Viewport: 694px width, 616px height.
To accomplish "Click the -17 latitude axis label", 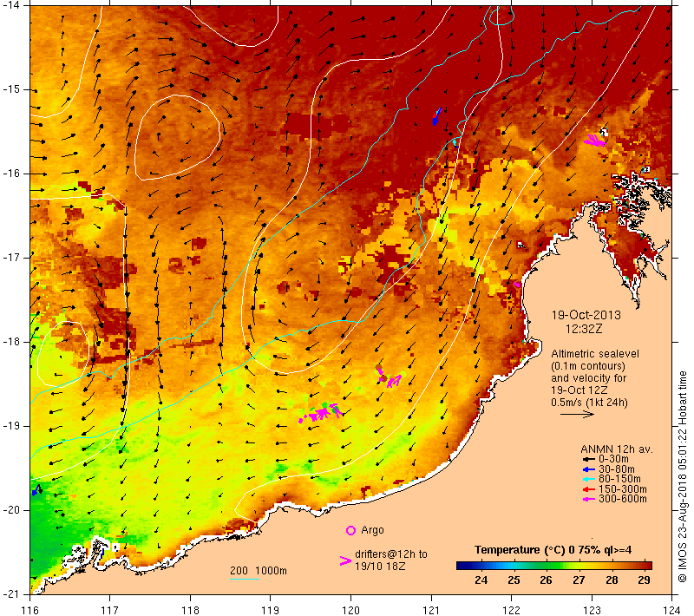I will point(11,258).
